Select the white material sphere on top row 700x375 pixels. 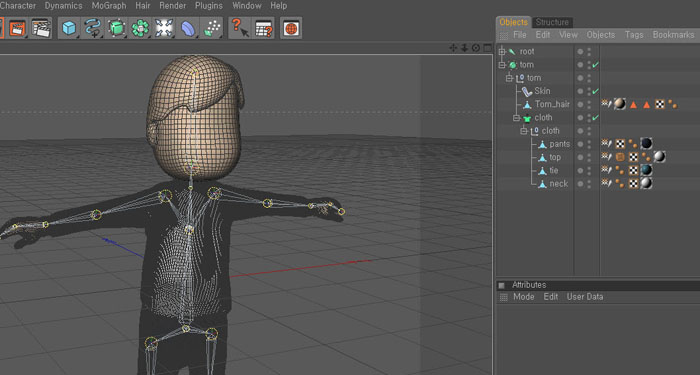[x=659, y=157]
